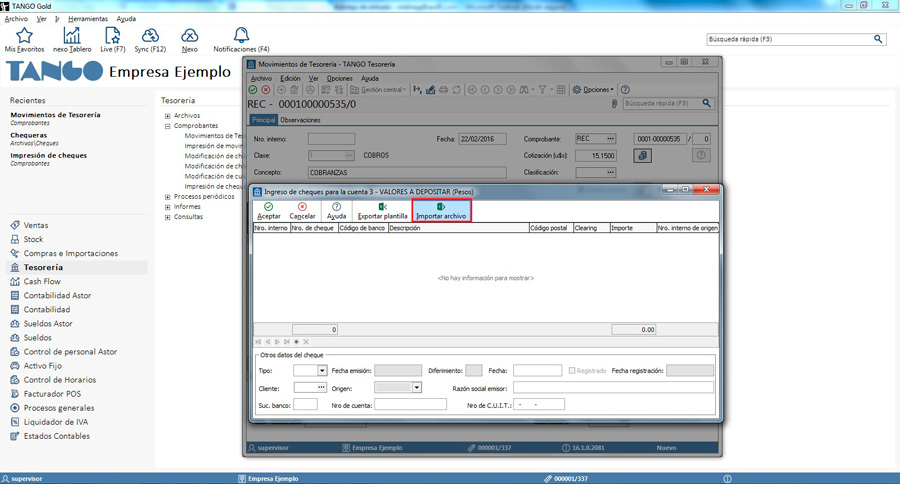The height and width of the screenshot is (484, 900).
Task: Open the Comprobante REC lookup ellipsis
Action: pos(611,139)
